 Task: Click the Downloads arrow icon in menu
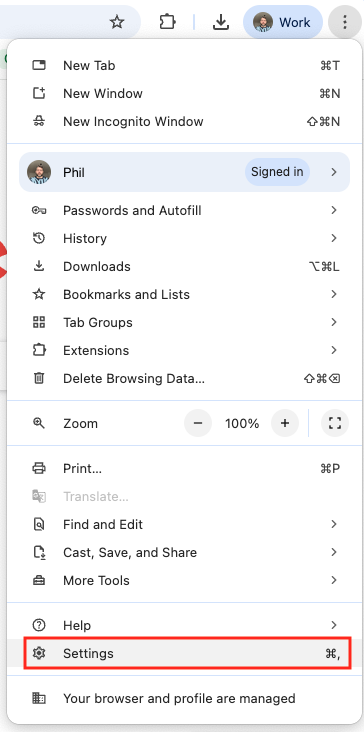39,266
